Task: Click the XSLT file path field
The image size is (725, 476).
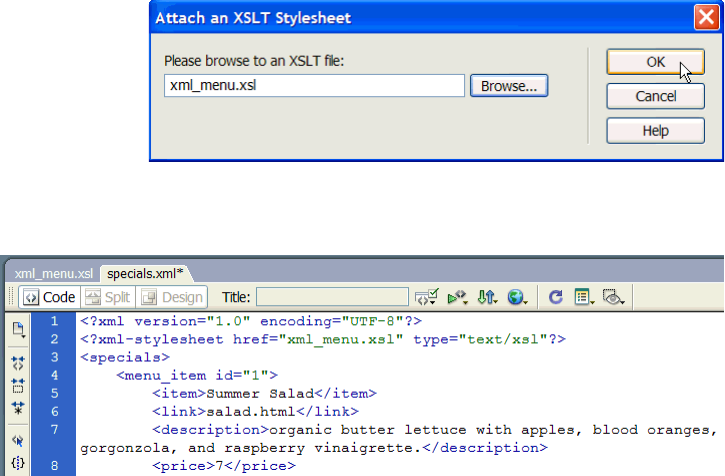Action: pos(314,86)
